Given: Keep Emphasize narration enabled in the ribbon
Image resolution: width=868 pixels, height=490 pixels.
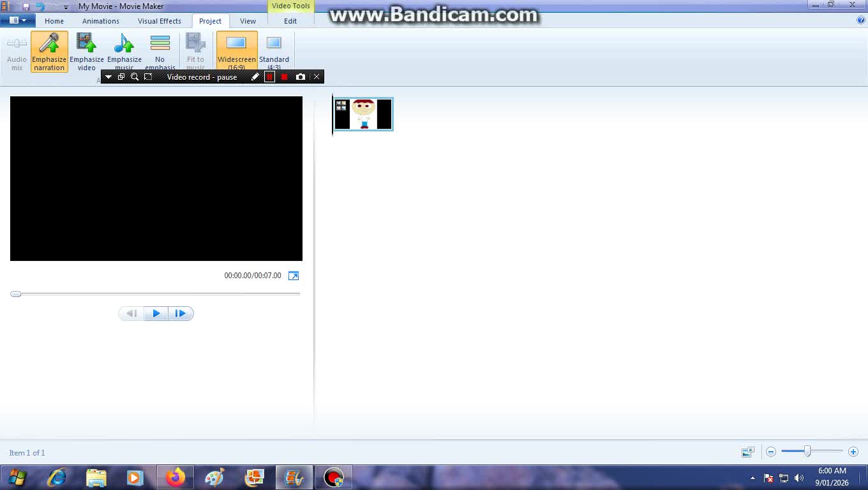Looking at the screenshot, I should coord(49,51).
